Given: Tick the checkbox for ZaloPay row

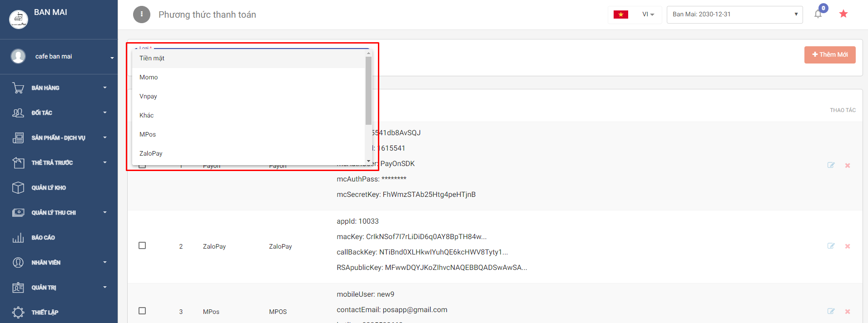Looking at the screenshot, I should coord(142,245).
